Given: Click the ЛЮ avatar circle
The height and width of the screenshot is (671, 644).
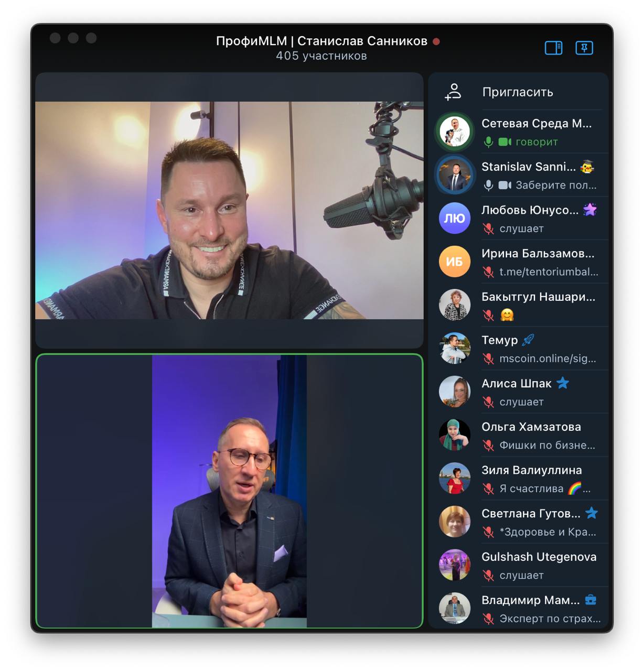Looking at the screenshot, I should tap(454, 218).
